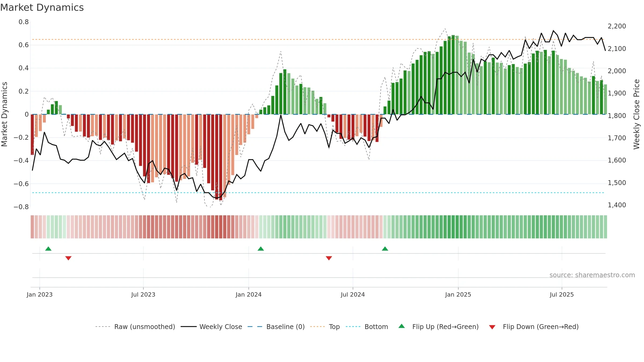Toggle Flip Up (Red→Green) legend entry
The height and width of the screenshot is (362, 644).
click(439, 327)
